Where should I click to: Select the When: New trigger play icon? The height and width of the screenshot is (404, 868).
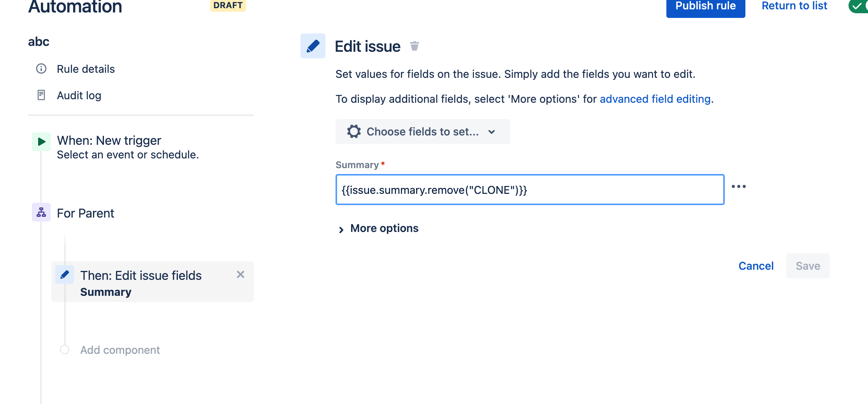[x=41, y=141]
